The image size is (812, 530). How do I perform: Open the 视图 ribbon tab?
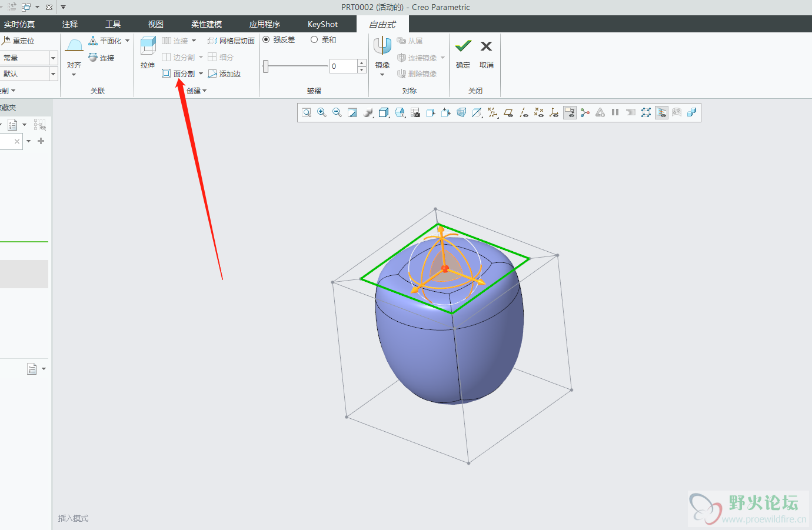click(156, 24)
